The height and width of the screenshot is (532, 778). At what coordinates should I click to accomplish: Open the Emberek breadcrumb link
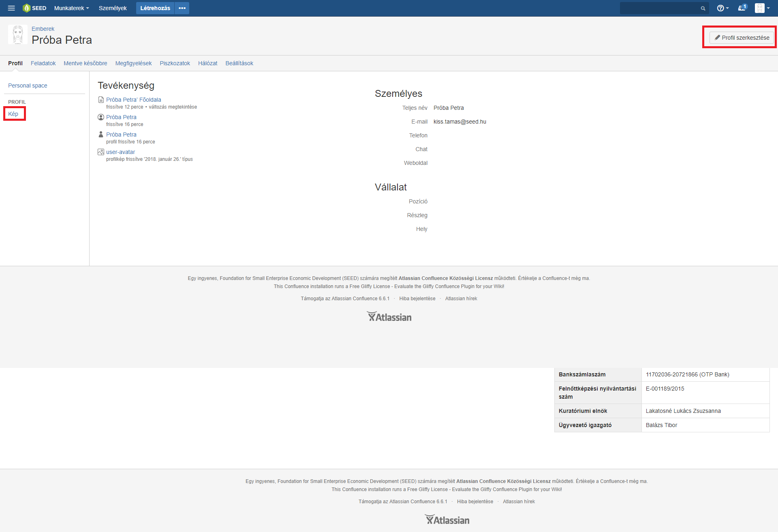click(43, 29)
